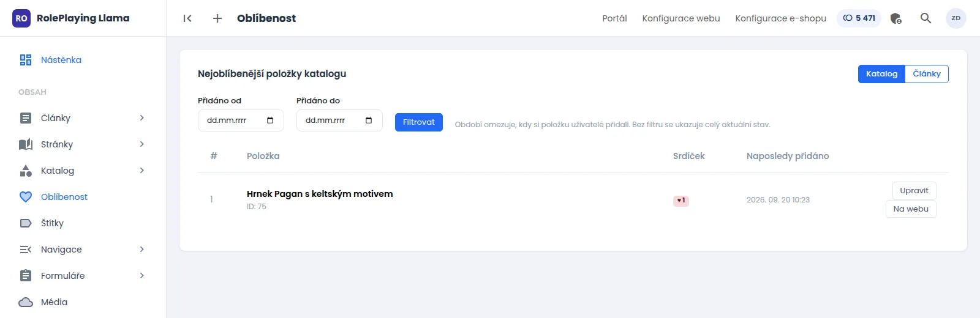Viewport: 980px width, 318px height.
Task: Click the Navigace menu icon
Action: (26, 250)
